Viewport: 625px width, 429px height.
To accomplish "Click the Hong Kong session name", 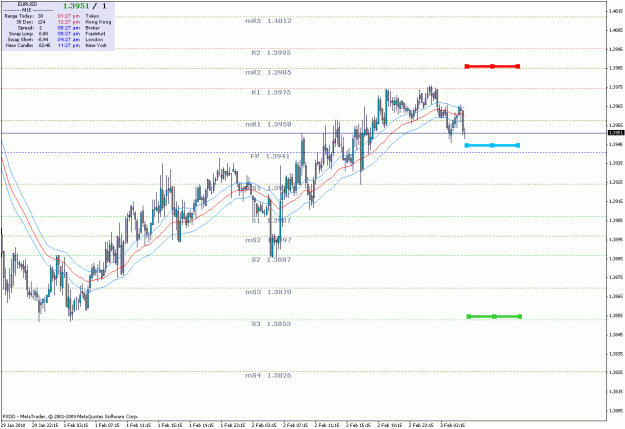I will click(98, 22).
